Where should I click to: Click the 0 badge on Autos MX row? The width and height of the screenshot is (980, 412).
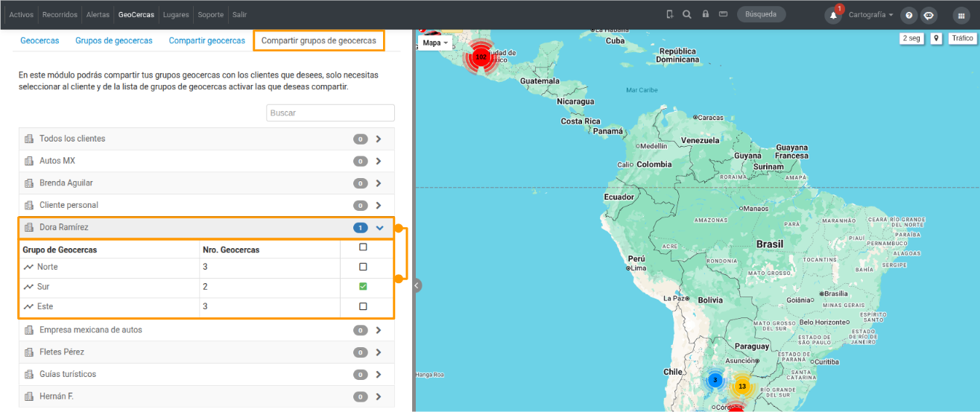[361, 161]
